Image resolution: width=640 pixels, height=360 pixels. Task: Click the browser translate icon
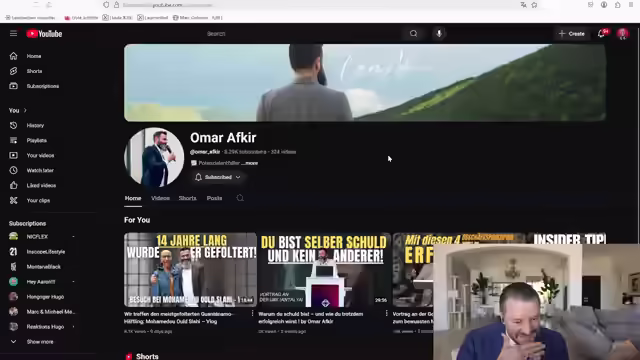pos(523,5)
